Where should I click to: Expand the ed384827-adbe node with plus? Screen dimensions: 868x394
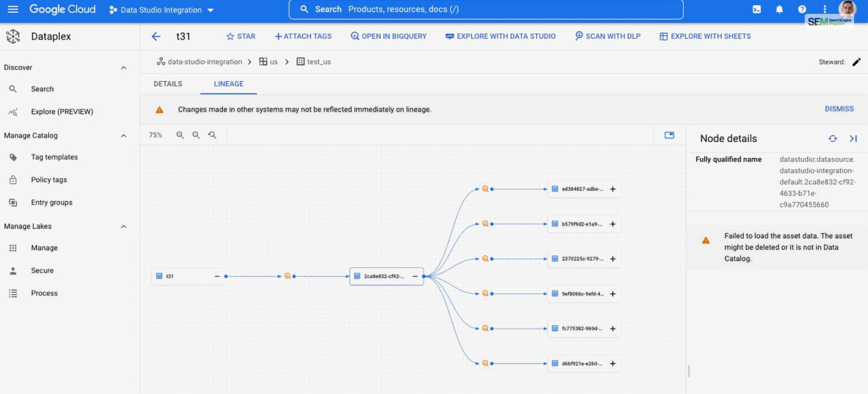612,189
